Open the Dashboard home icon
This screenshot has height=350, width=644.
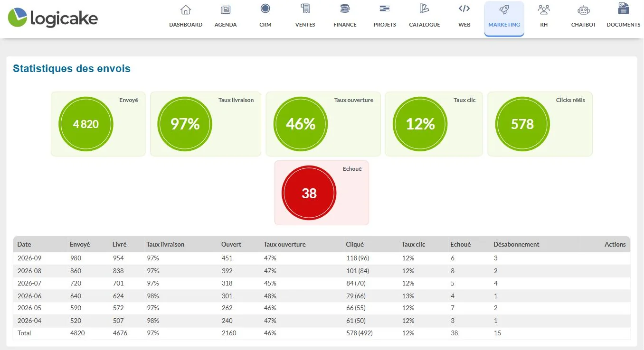tap(186, 9)
